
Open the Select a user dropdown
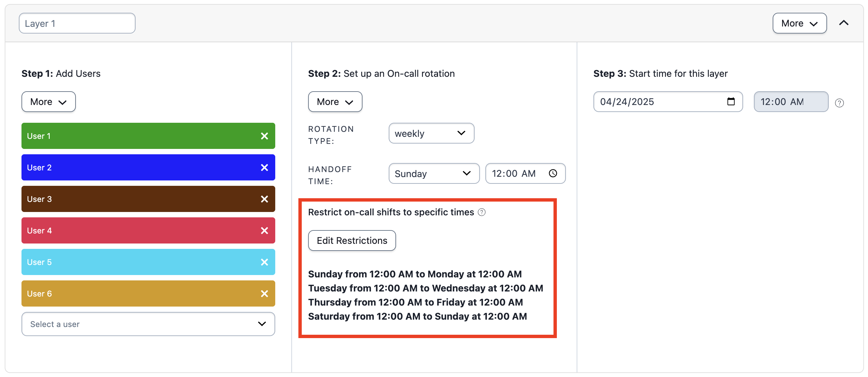tap(148, 324)
